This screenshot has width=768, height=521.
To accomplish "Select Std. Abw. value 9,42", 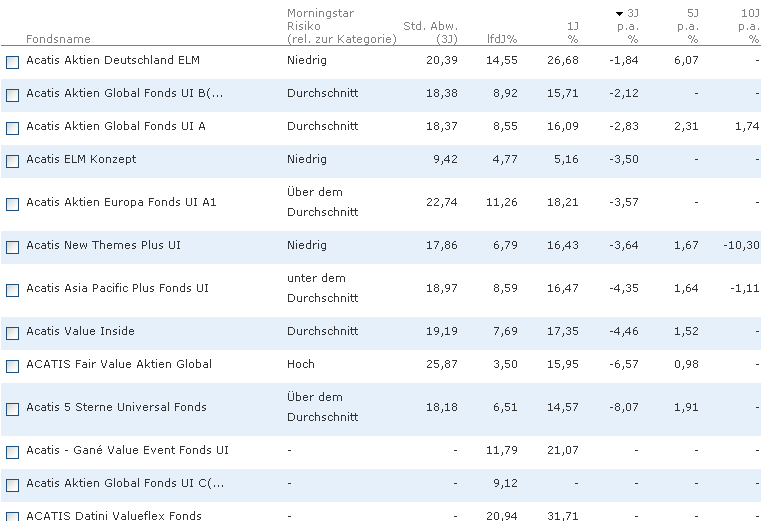I will click(445, 159).
